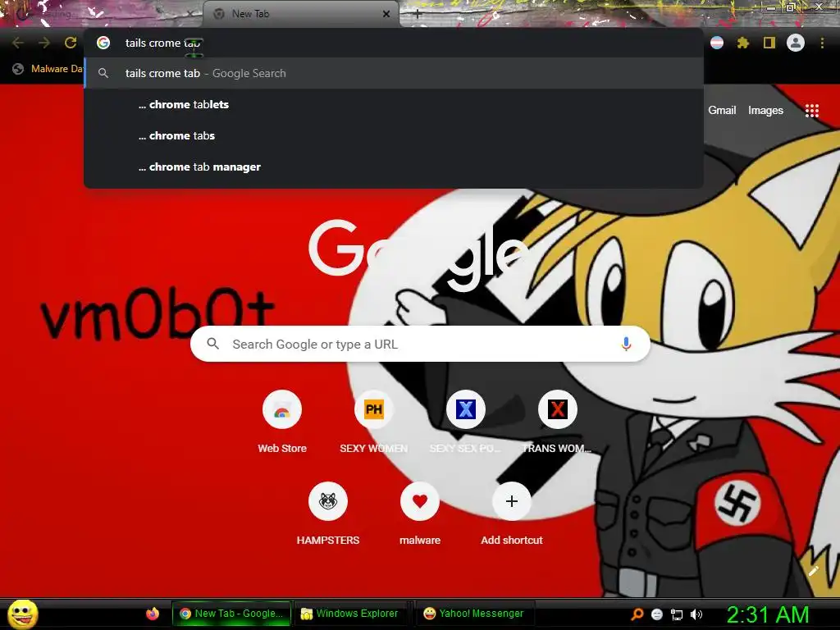Open the network tray icon
The width and height of the screenshot is (840, 630).
[677, 614]
